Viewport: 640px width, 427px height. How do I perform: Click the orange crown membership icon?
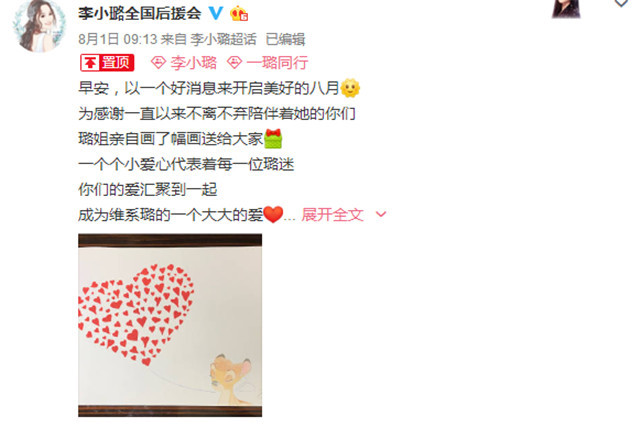tap(239, 14)
